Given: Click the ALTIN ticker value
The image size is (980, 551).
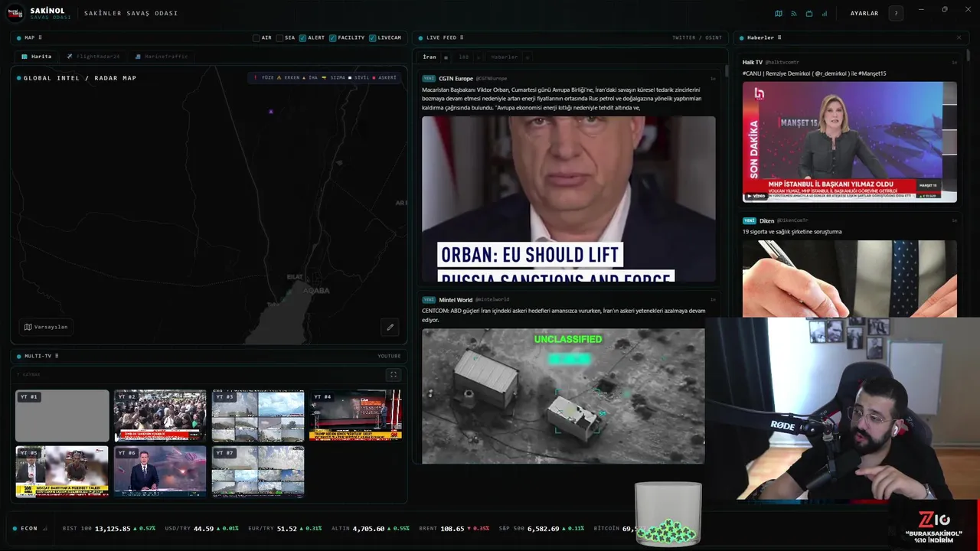Looking at the screenshot, I should point(370,528).
